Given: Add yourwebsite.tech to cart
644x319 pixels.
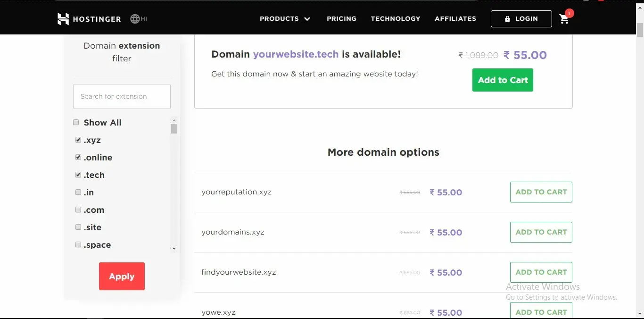Looking at the screenshot, I should point(503,80).
